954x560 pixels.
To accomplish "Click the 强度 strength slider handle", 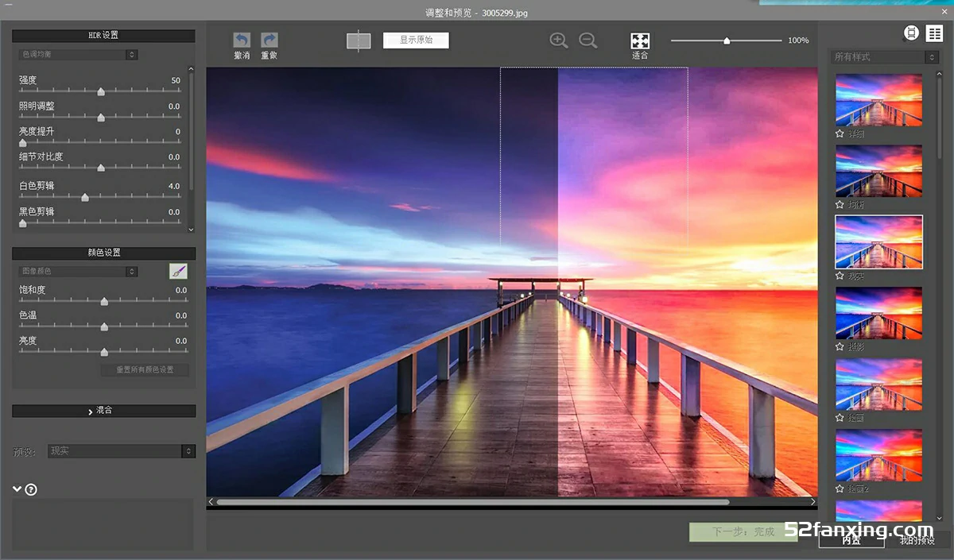I will (101, 92).
